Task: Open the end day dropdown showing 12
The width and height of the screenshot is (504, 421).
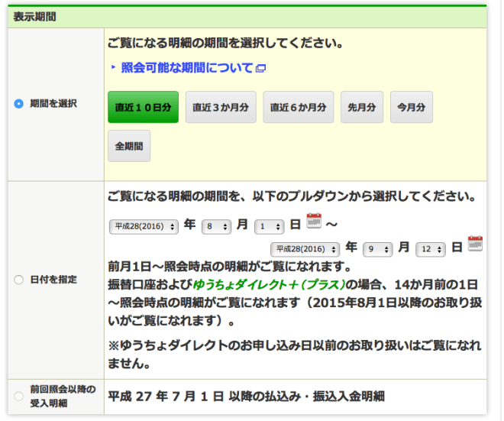Action: coord(431,249)
